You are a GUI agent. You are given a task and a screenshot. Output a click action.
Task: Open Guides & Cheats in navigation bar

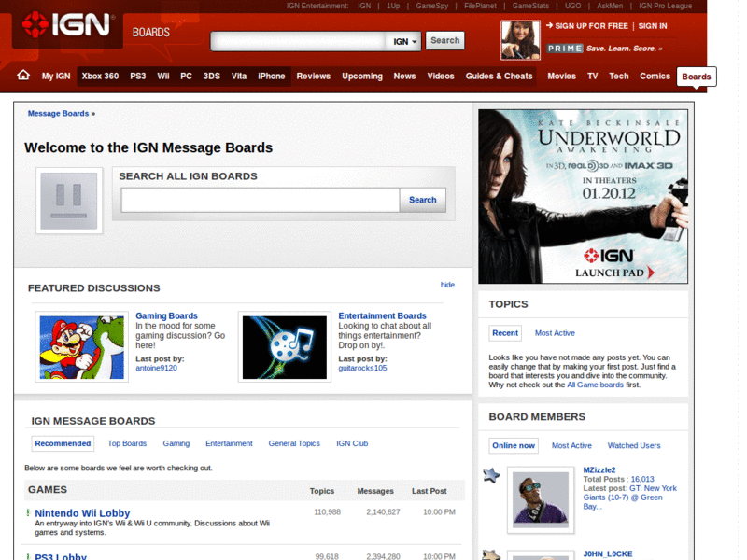tap(499, 77)
